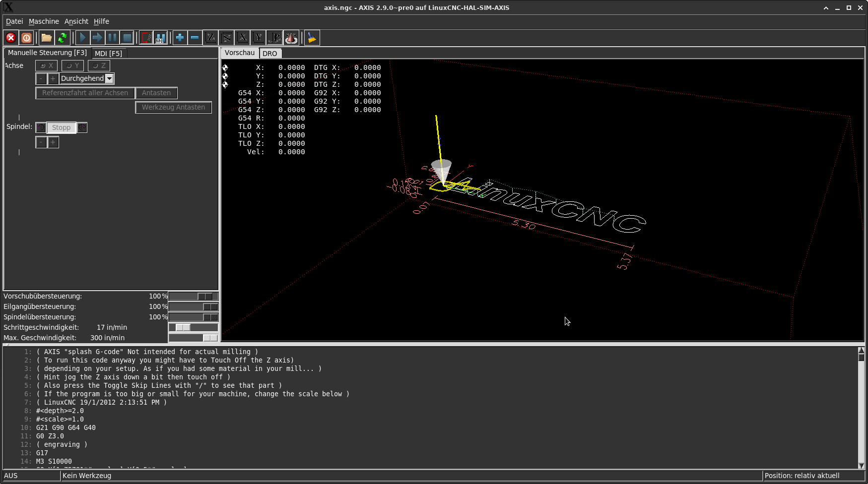Stop program execution
Image resolution: width=868 pixels, height=484 pixels.
point(127,38)
